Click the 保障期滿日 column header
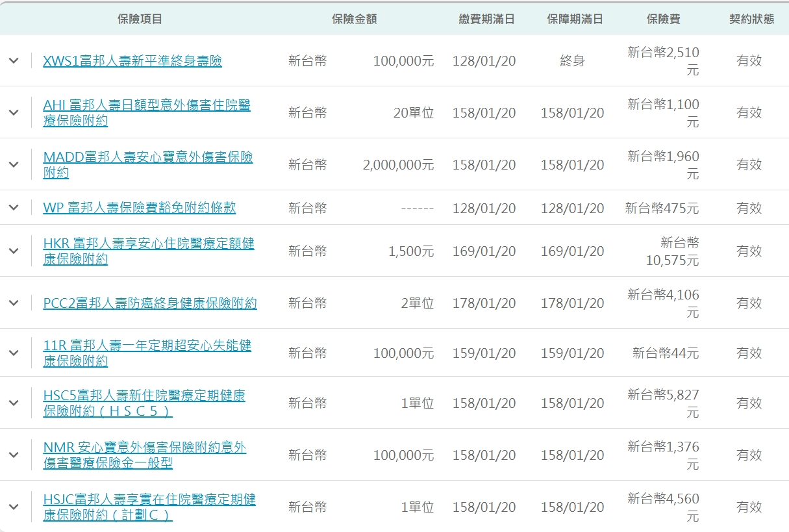Image resolution: width=789 pixels, height=532 pixels. 575,19
